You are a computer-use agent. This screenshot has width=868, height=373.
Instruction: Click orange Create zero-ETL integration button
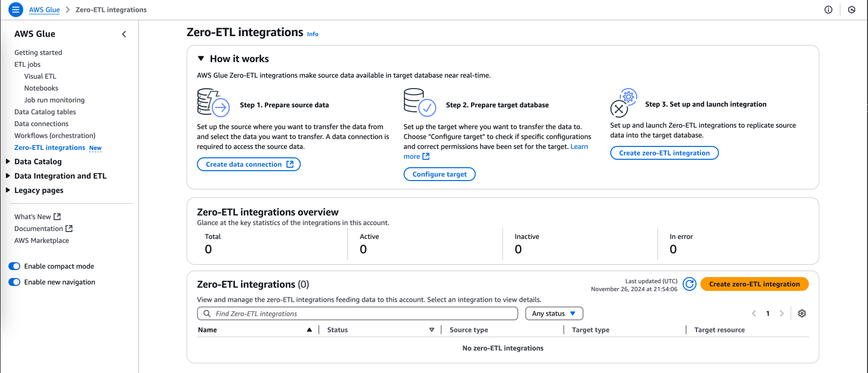point(754,284)
